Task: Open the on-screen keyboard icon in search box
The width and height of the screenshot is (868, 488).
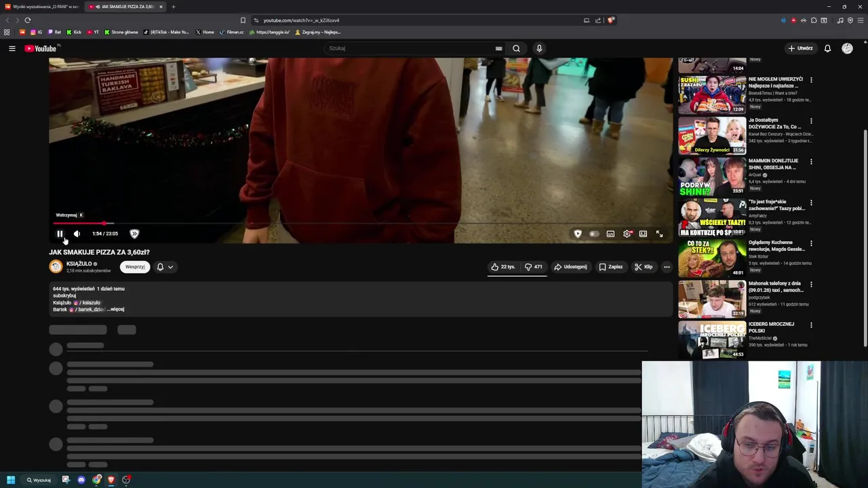Action: 499,48
